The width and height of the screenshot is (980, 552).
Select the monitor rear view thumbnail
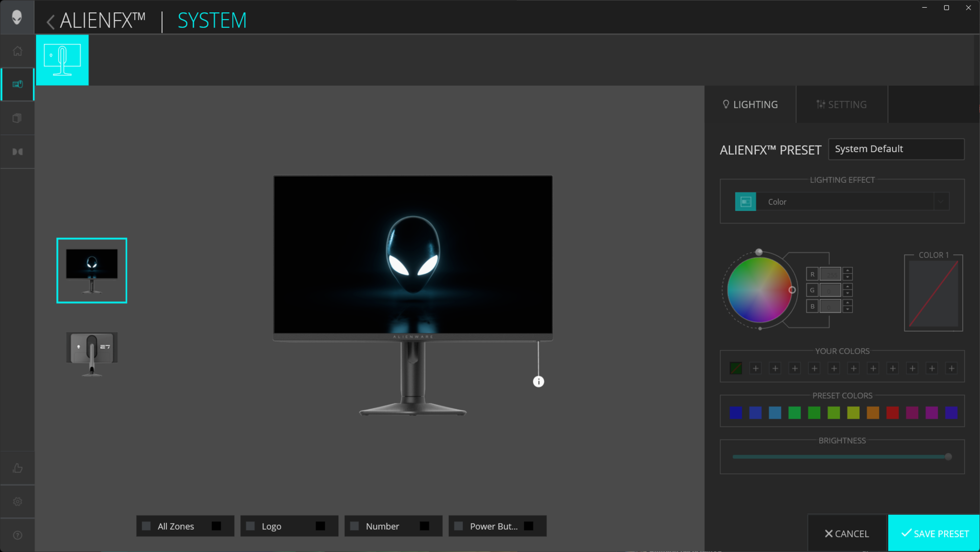[92, 353]
